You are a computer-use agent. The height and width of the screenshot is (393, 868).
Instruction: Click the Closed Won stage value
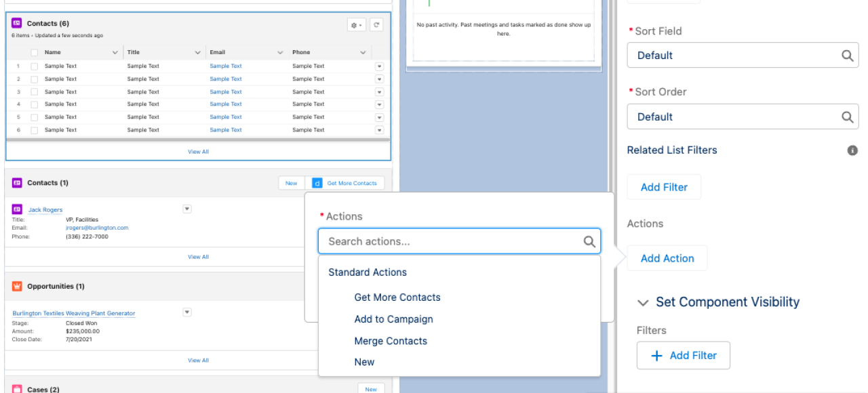coord(81,323)
